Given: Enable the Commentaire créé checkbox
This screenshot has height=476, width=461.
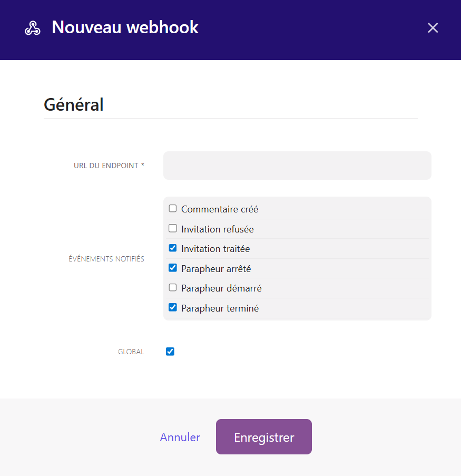Looking at the screenshot, I should coord(173,209).
